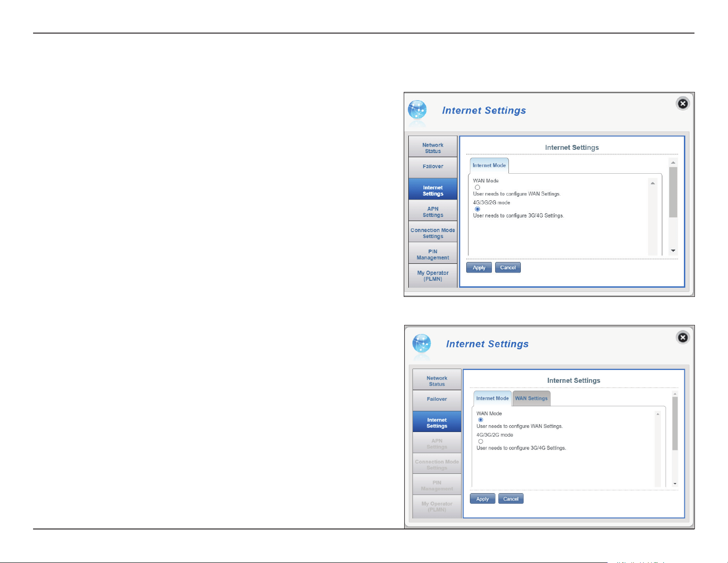Open My Operator (PLMN) in top dialog

433,276
